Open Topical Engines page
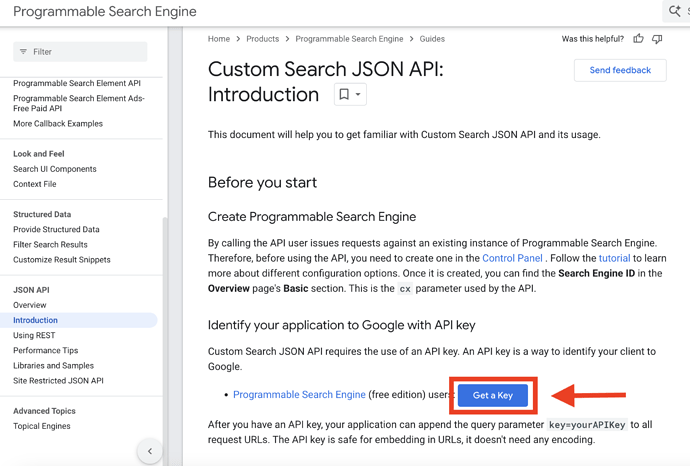This screenshot has height=466, width=690. (x=42, y=426)
